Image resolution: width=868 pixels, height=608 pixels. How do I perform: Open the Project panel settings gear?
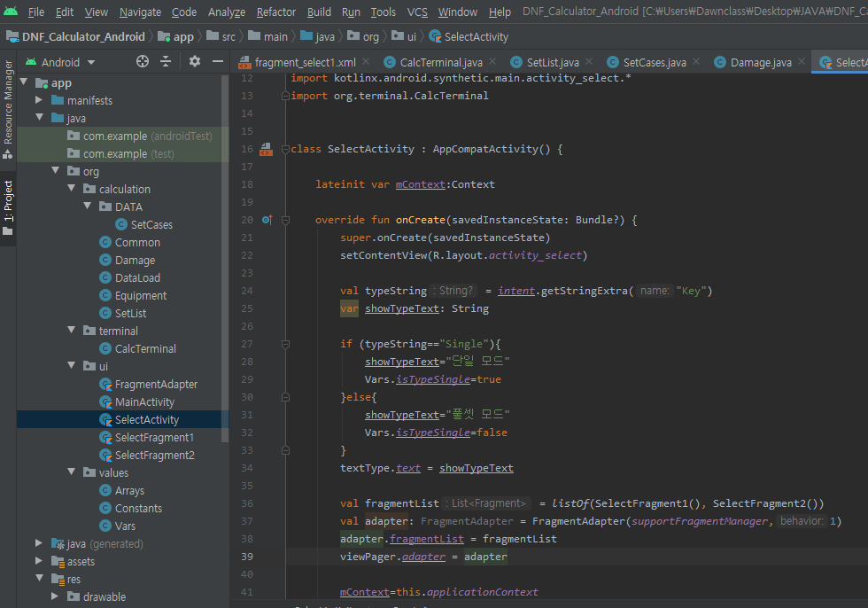pyautogui.click(x=194, y=61)
